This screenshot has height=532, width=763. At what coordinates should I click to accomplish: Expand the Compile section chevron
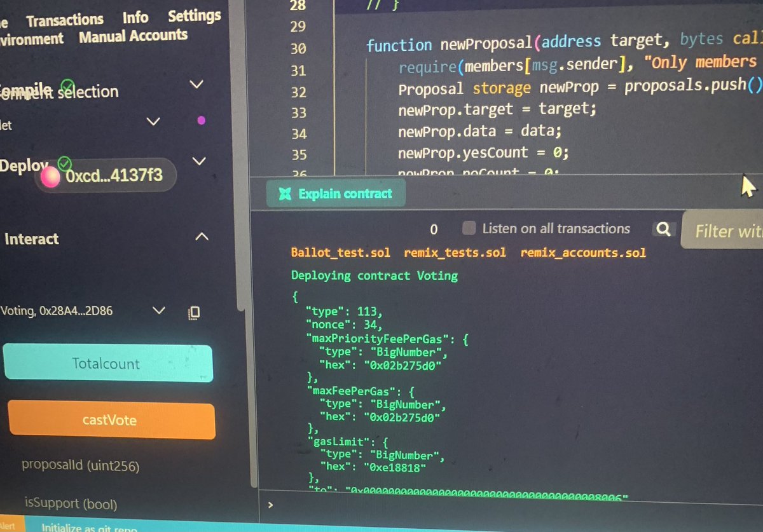(x=197, y=84)
